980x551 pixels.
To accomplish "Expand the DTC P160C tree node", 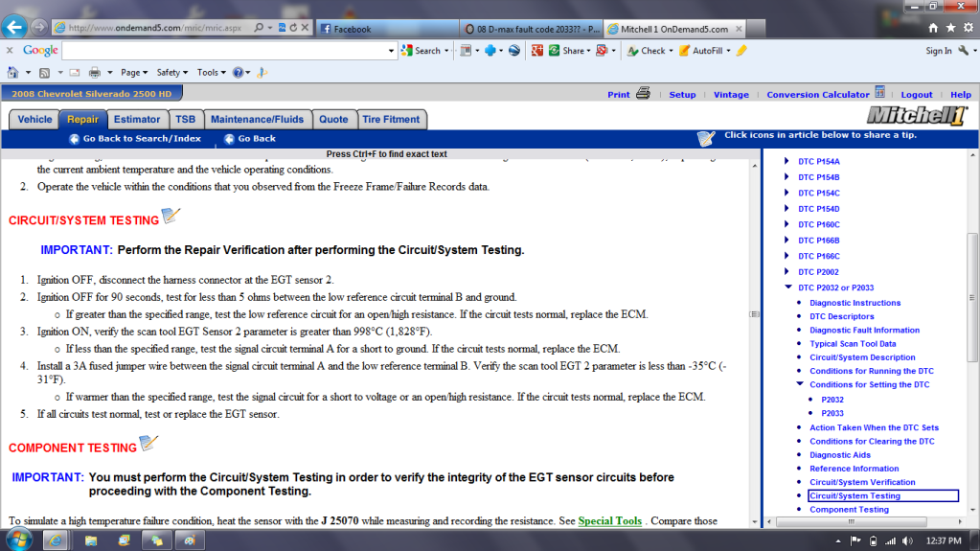I will tap(786, 224).
